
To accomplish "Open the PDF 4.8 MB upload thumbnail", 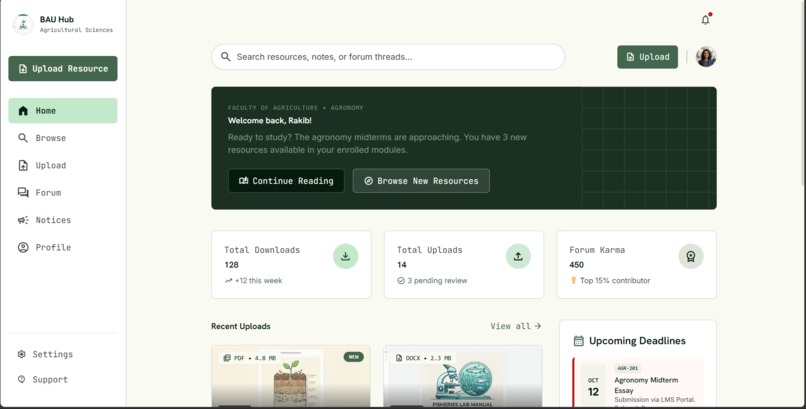I will [x=291, y=376].
